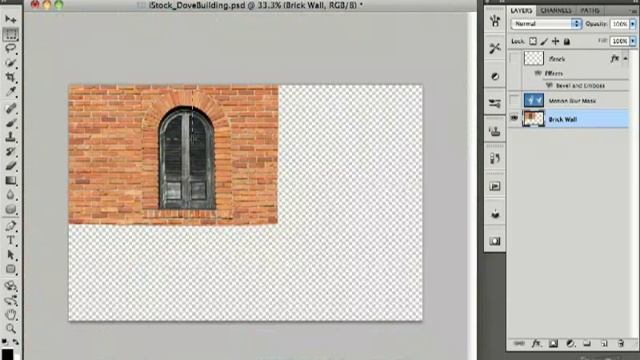The image size is (640, 360).
Task: Open the Tool Presets collapsed panel
Action: click(495, 48)
